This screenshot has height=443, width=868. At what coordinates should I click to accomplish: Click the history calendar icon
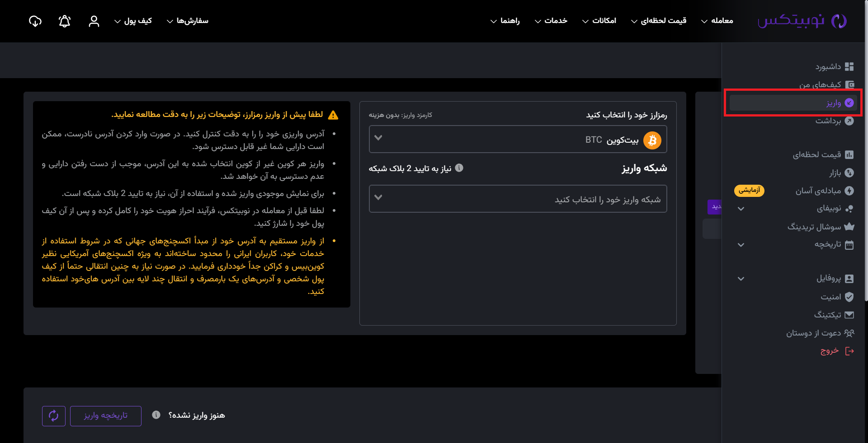pyautogui.click(x=849, y=245)
